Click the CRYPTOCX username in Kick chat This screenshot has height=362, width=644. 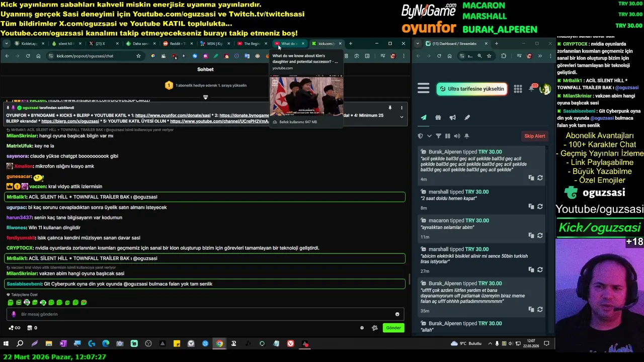coord(20,248)
